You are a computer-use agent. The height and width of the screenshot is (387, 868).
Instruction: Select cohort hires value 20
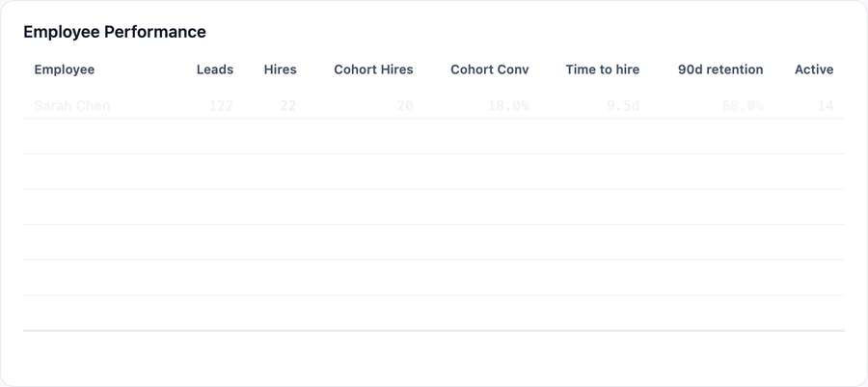pos(405,106)
